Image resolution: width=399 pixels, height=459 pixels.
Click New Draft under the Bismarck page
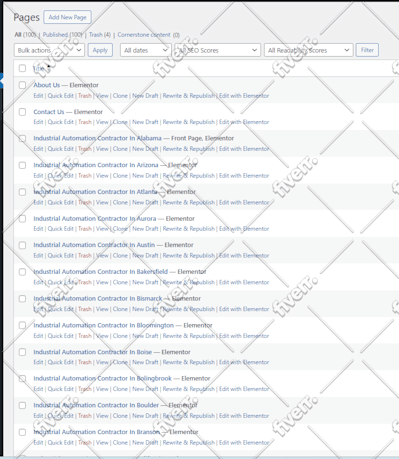145,309
